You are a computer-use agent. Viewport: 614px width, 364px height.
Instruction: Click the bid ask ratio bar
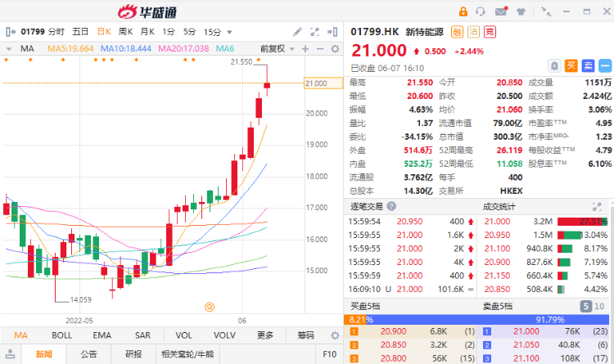[477, 320]
